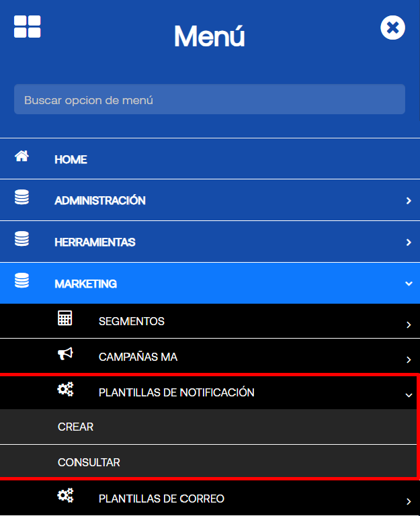Screen dimensions: 420x516
Task: Collapse Plantillas de Notificación with its chevron
Action: click(409, 396)
